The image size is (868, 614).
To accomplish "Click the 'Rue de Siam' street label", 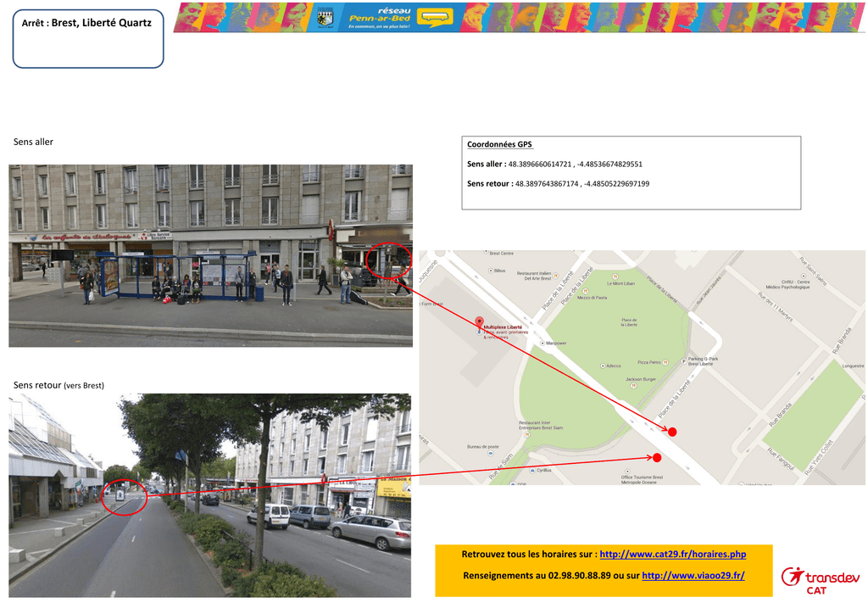I will tap(500, 468).
